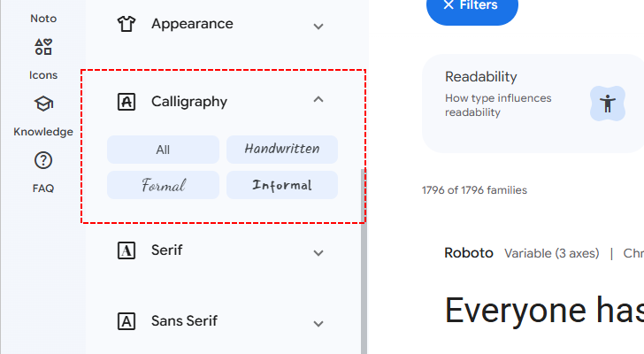The height and width of the screenshot is (354, 644).
Task: Go to Noto in the sidebar
Action: (43, 18)
